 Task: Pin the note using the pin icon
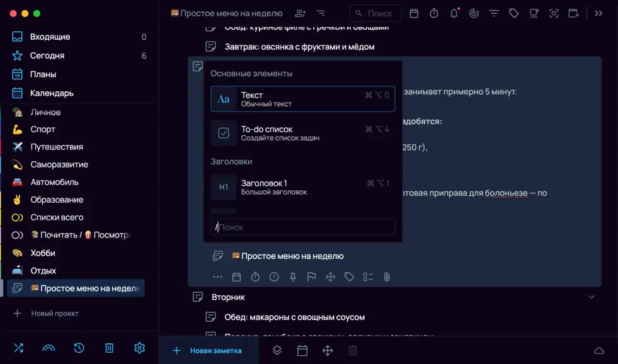coord(293,276)
